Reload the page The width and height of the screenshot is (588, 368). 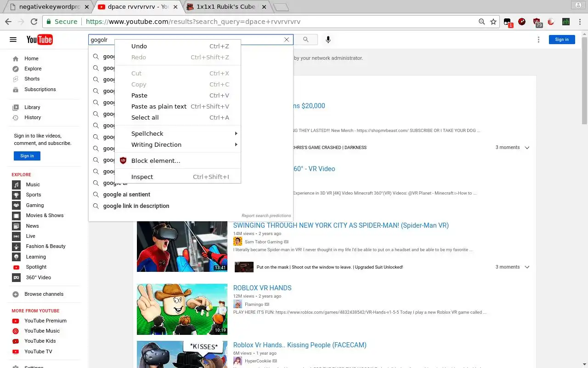34,22
